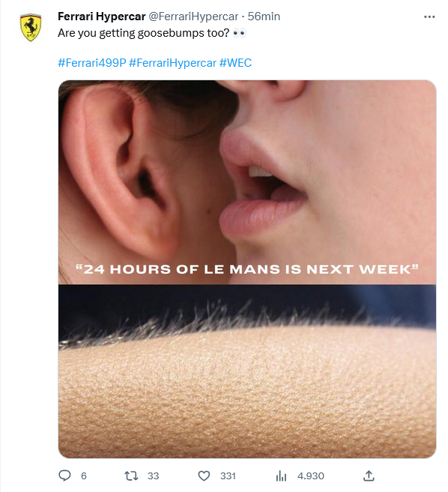Open the #Ferrari499P hashtag
Screen dimensions: 448x492
92,63
